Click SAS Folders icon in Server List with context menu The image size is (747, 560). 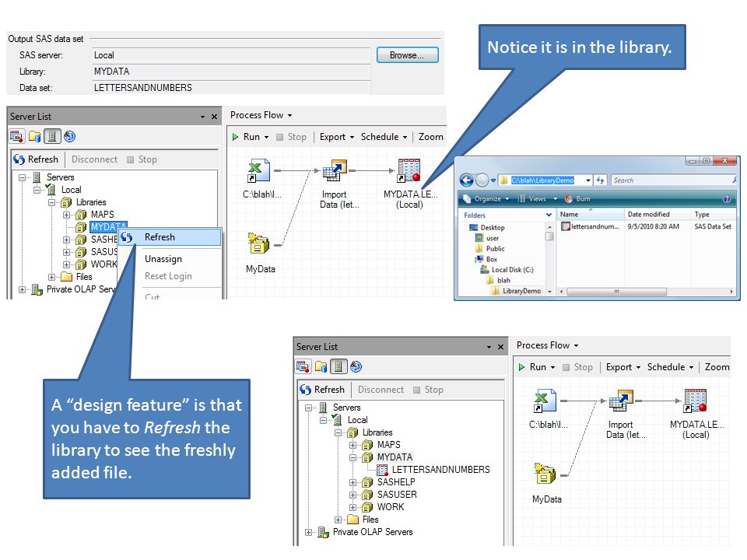(x=35, y=137)
